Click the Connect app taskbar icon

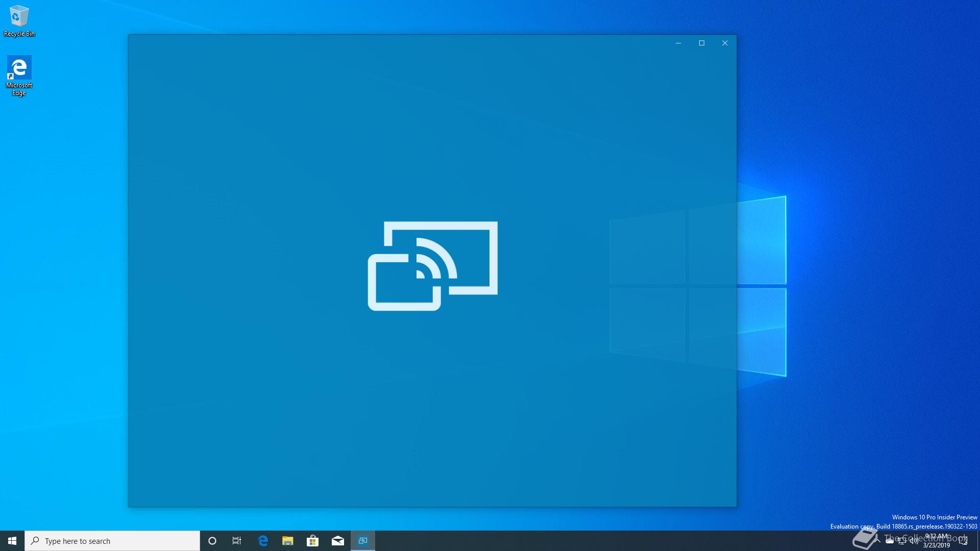(x=363, y=541)
